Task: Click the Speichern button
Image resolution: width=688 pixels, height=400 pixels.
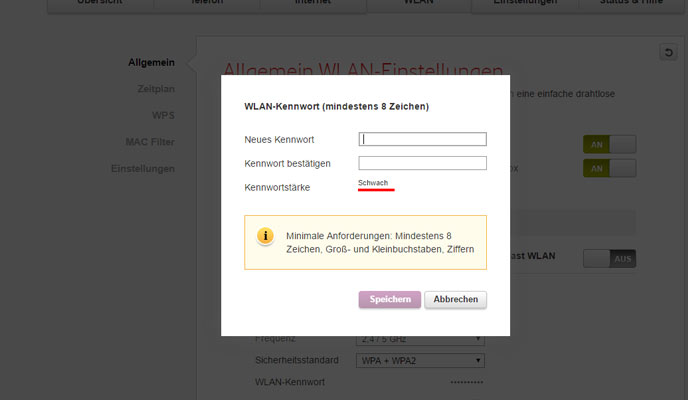Action: click(x=389, y=299)
